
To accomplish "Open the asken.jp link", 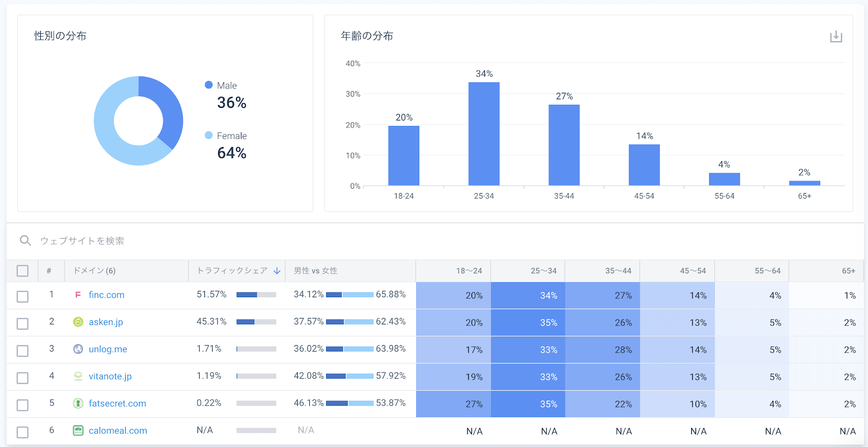I will point(106,322).
